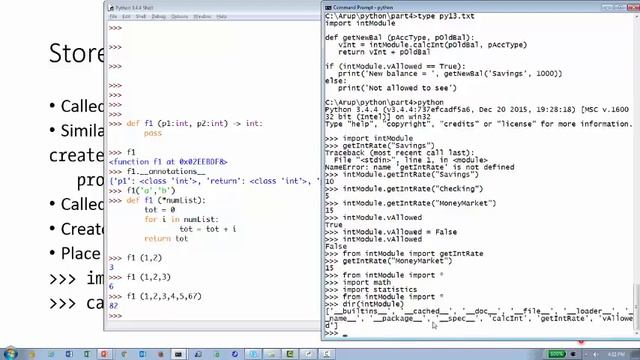
Task: Click the orange 'pass' keyword
Action: 153,133
